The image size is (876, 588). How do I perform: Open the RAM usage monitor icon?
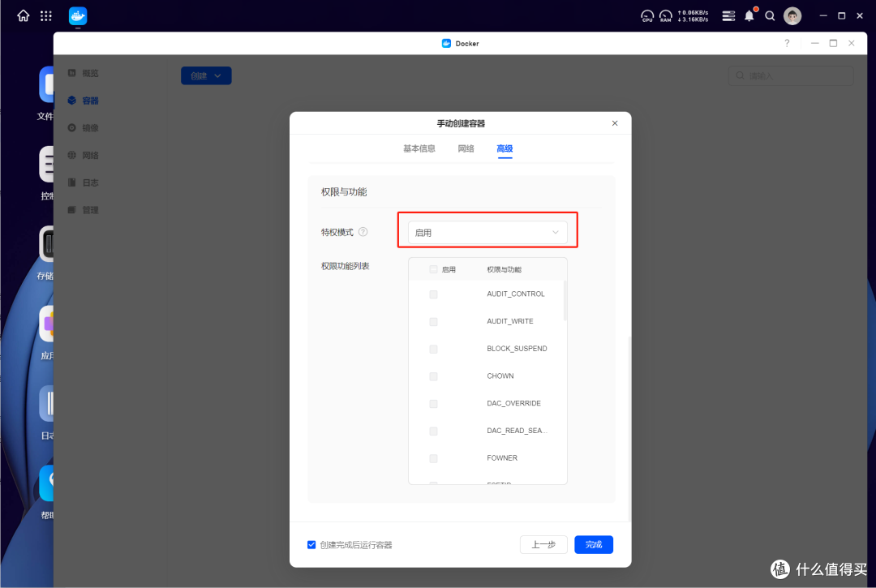pyautogui.click(x=665, y=15)
